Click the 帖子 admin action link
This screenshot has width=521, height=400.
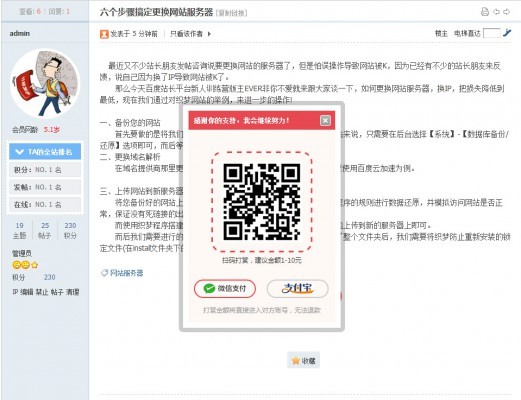[x=57, y=292]
